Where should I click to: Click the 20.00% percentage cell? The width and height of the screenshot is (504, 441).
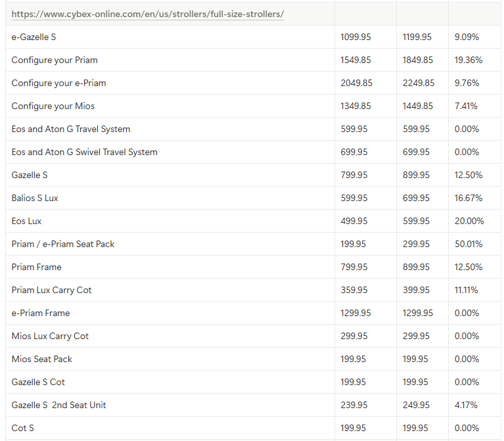tap(474, 221)
